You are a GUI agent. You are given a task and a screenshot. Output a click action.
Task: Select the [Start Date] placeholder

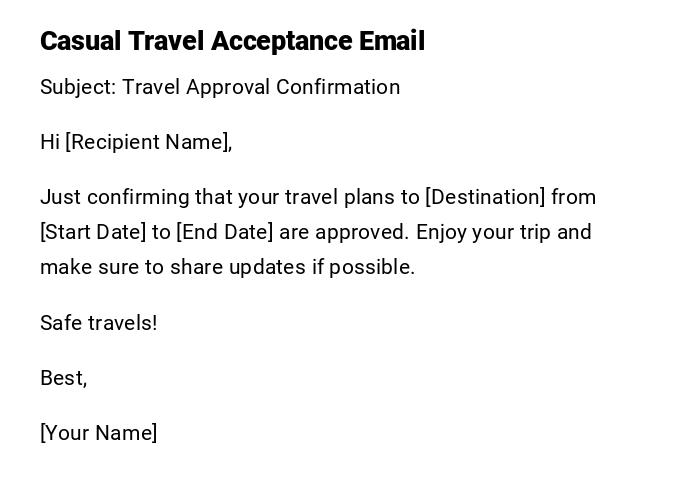pos(93,232)
